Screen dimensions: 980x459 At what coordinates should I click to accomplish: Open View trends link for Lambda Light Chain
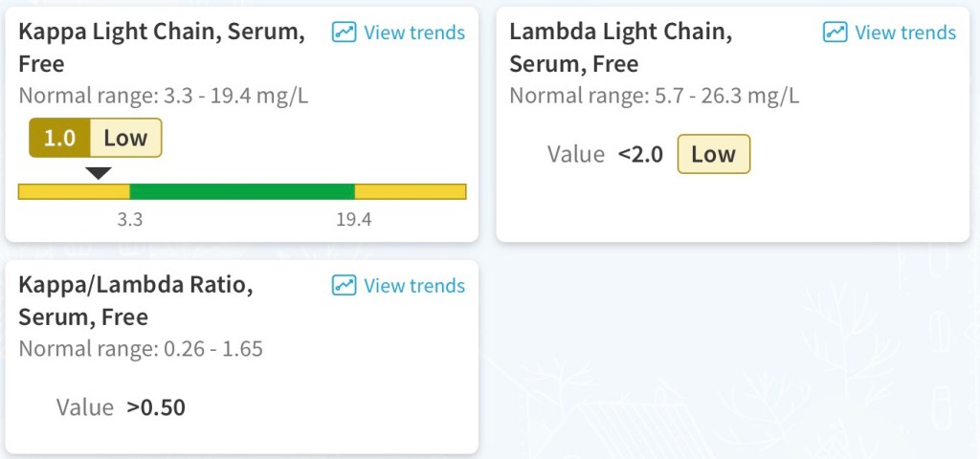pyautogui.click(x=904, y=33)
